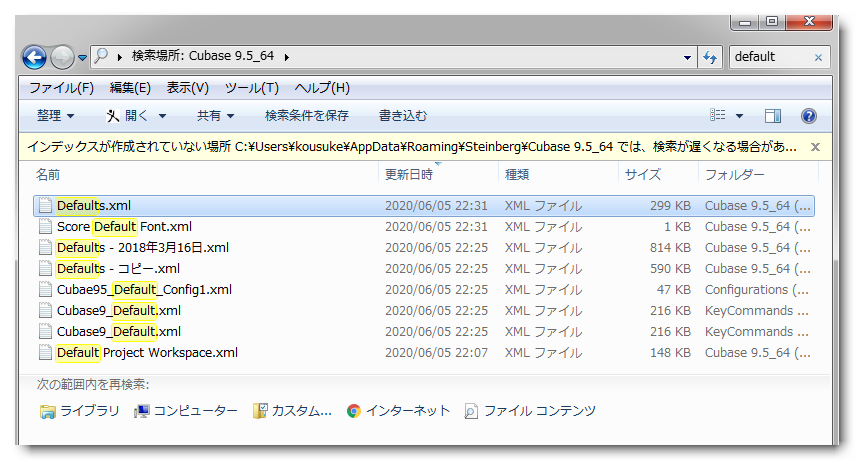Expand the arrow before 検索場所
The image size is (866, 472).
tap(120, 57)
